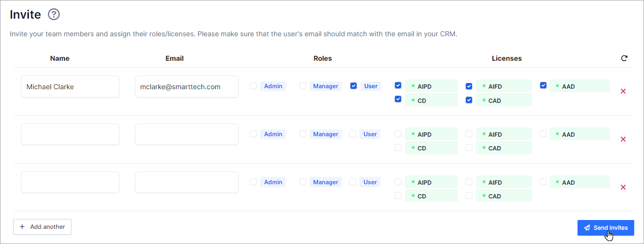This screenshot has height=244, width=644.
Task: Click the Email column header
Action: pos(175,58)
